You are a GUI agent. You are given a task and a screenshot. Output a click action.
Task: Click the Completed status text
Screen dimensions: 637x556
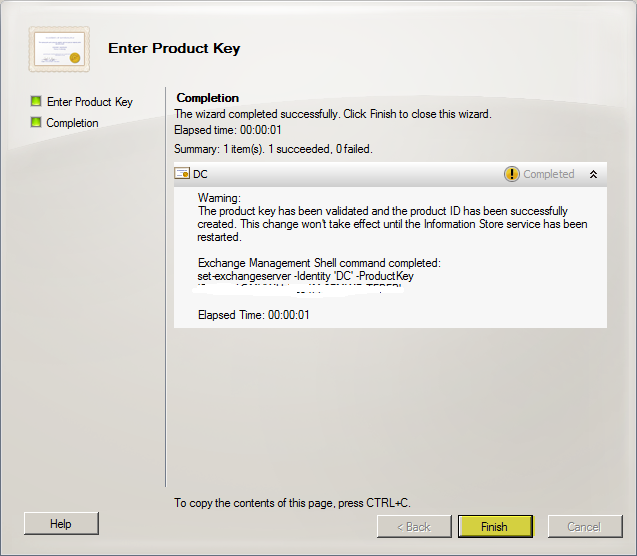tap(548, 174)
